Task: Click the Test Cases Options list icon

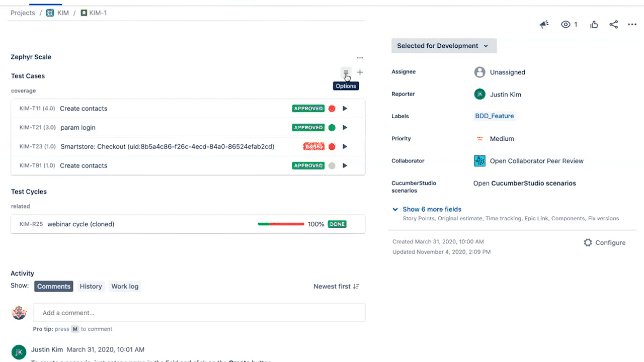Action: [x=346, y=72]
